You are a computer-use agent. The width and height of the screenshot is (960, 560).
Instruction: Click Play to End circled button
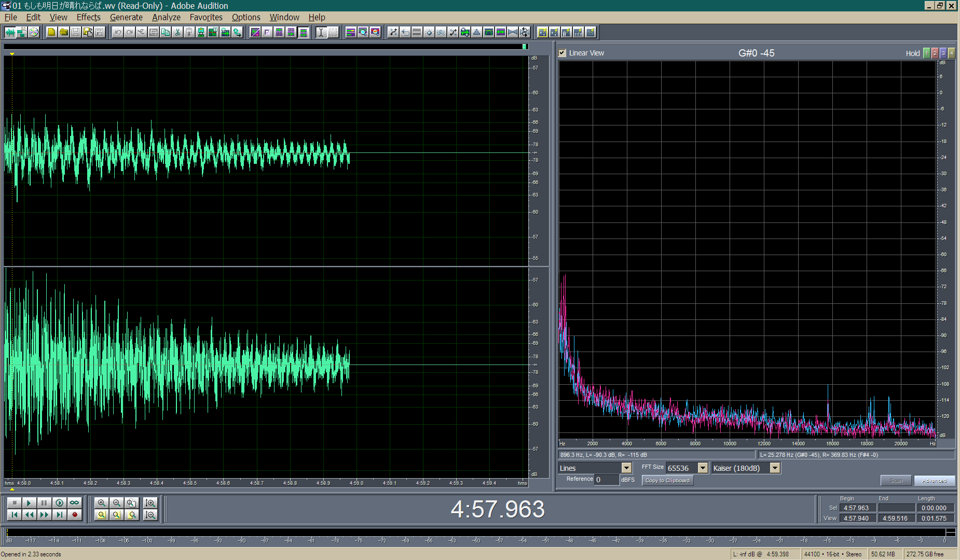coord(59,502)
